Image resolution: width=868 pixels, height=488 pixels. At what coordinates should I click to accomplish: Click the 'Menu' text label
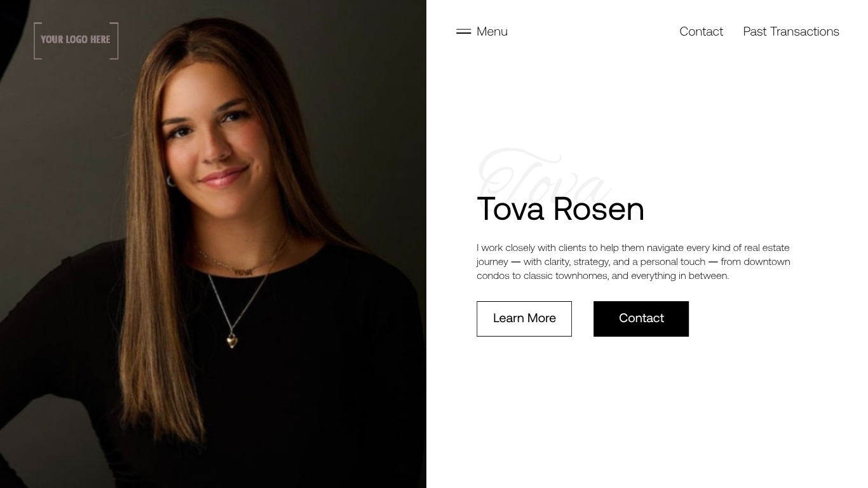coord(492,31)
